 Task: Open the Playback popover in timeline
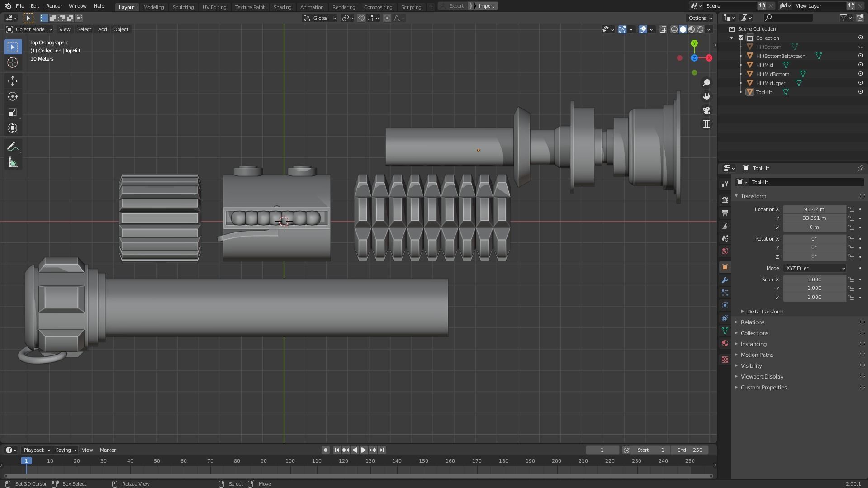(x=37, y=450)
